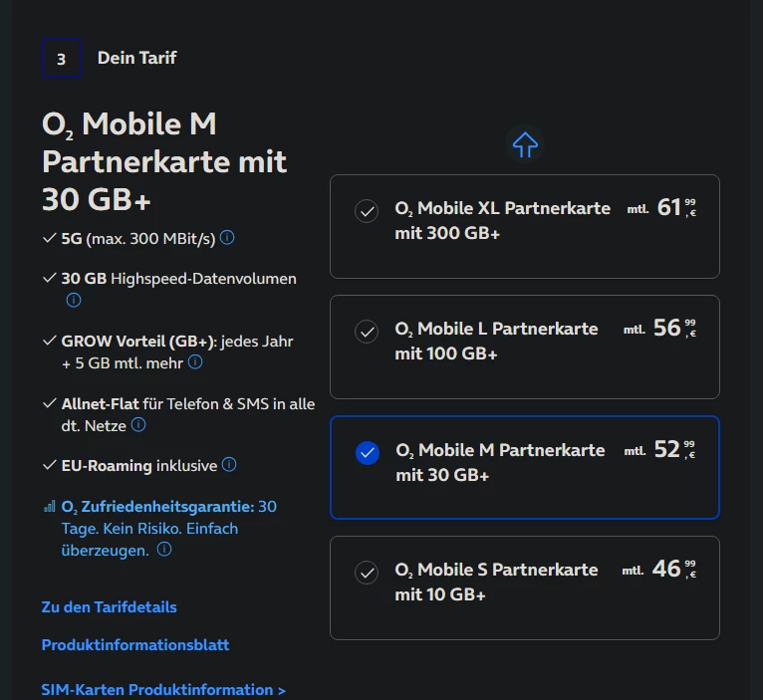Open info icon below Highspeed-Datenvolumen

[73, 300]
